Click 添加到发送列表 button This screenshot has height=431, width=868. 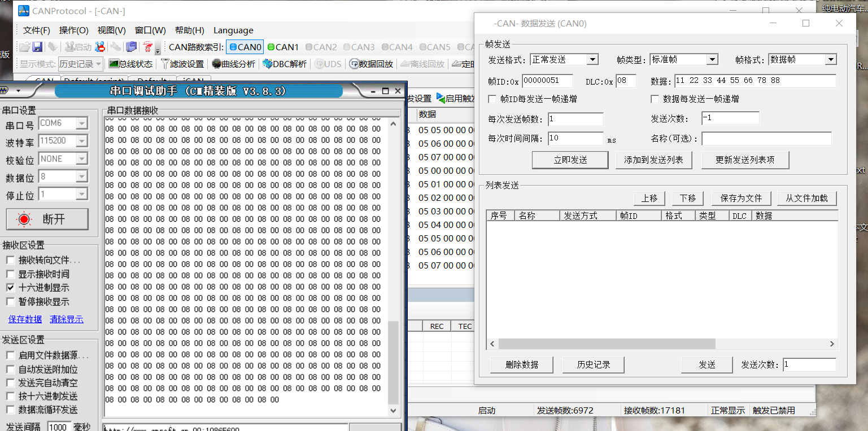click(654, 160)
